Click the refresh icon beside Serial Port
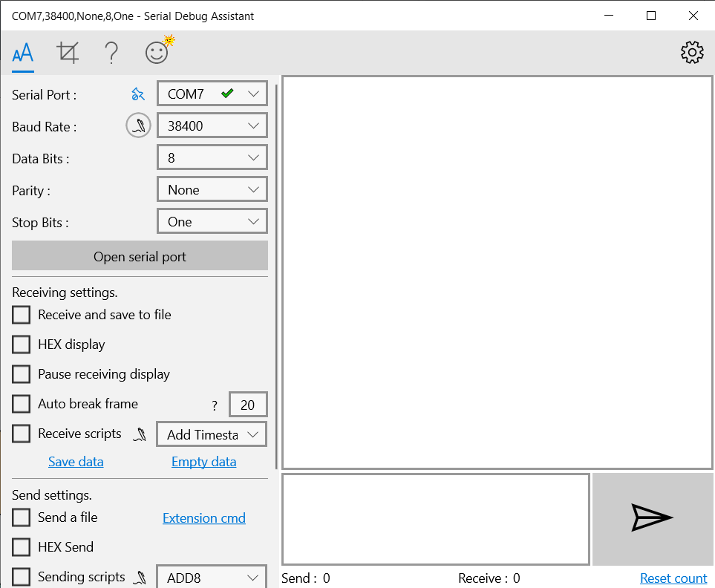The height and width of the screenshot is (588, 715). click(x=138, y=94)
